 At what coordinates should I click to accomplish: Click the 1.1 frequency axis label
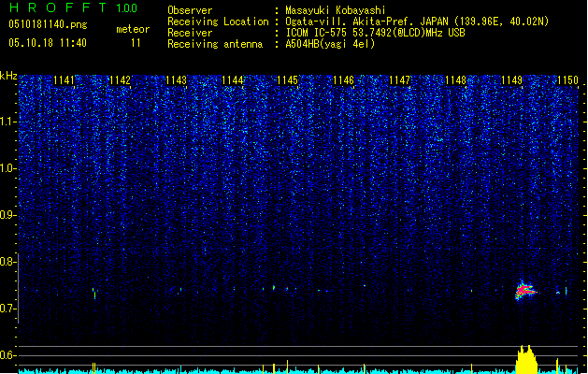click(x=8, y=122)
